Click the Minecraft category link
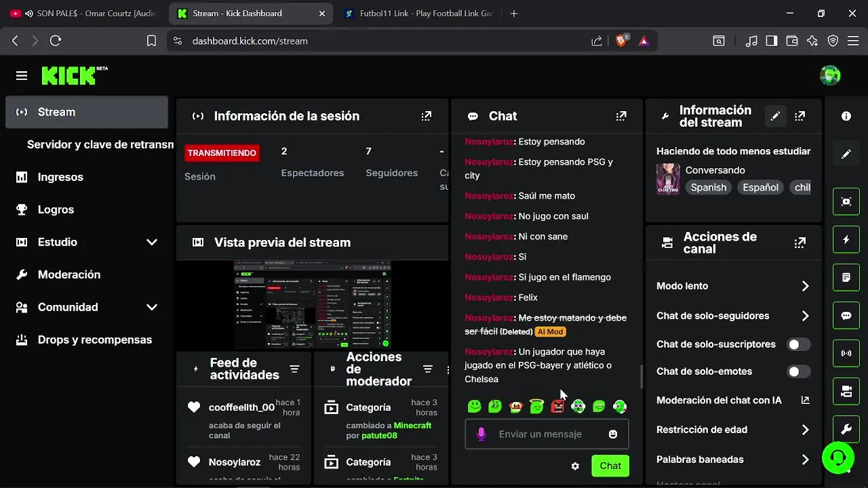This screenshot has height=488, width=868. point(412,426)
